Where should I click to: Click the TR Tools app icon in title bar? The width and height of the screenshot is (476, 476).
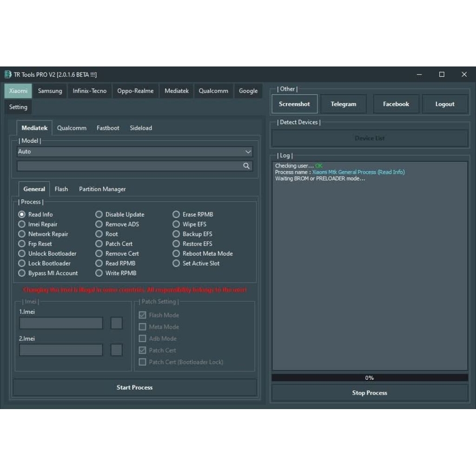point(8,74)
